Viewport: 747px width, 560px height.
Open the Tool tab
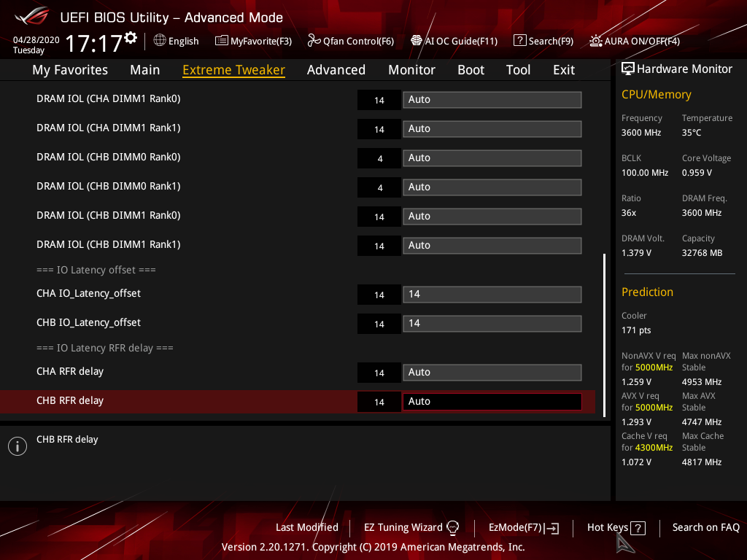coord(519,70)
